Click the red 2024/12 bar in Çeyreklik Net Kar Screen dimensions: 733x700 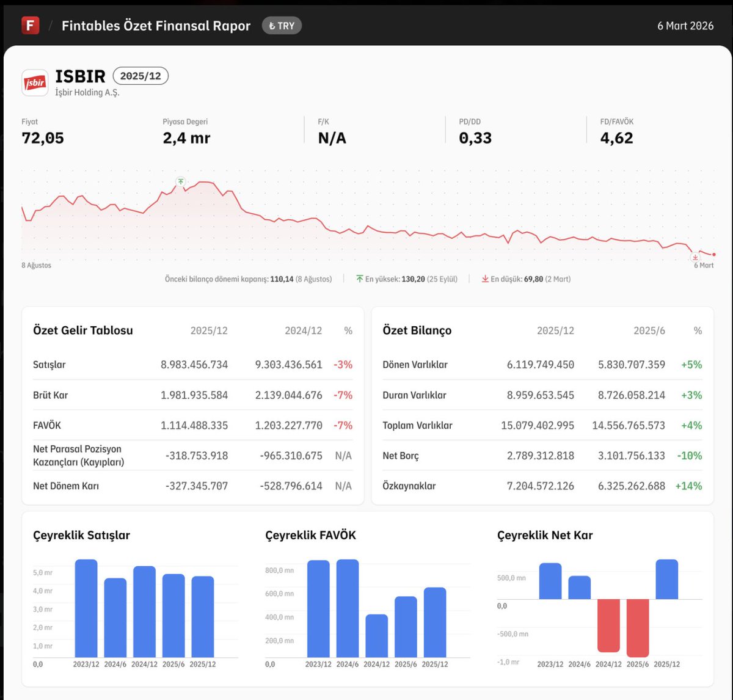609,625
